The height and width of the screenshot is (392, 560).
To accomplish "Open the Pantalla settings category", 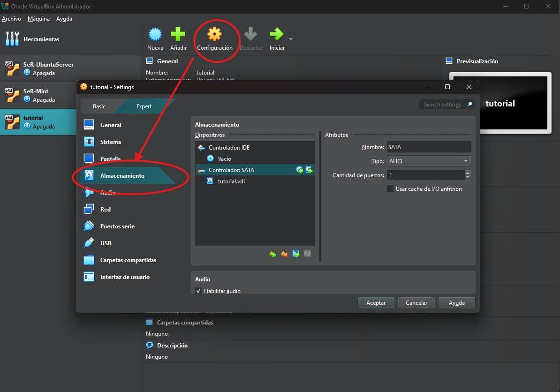I will 110,158.
